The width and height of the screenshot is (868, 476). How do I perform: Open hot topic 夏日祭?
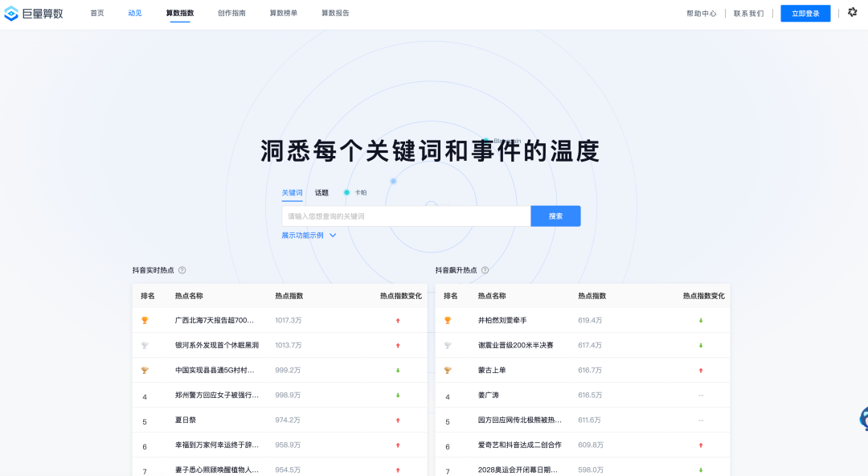[x=186, y=420]
